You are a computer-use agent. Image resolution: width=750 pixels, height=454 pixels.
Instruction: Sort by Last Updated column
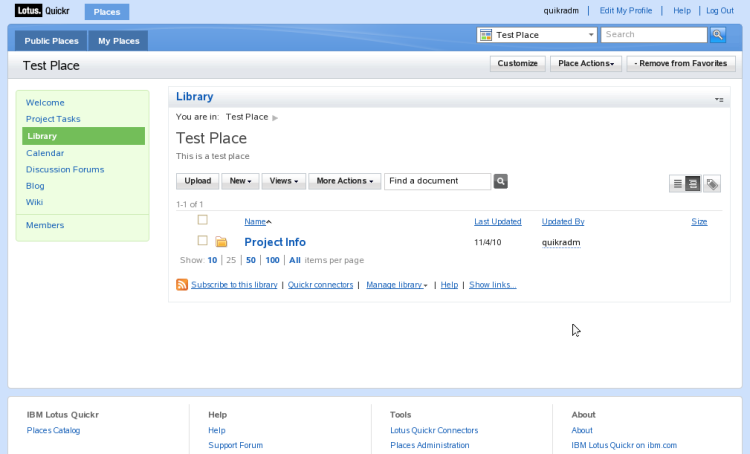(497, 221)
